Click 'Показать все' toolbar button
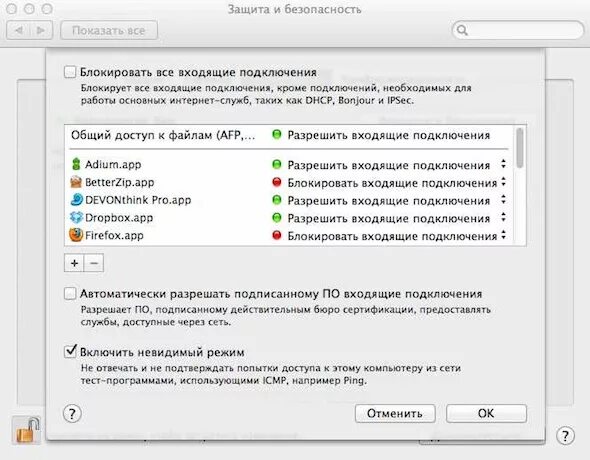This screenshot has height=460, width=590. (109, 30)
